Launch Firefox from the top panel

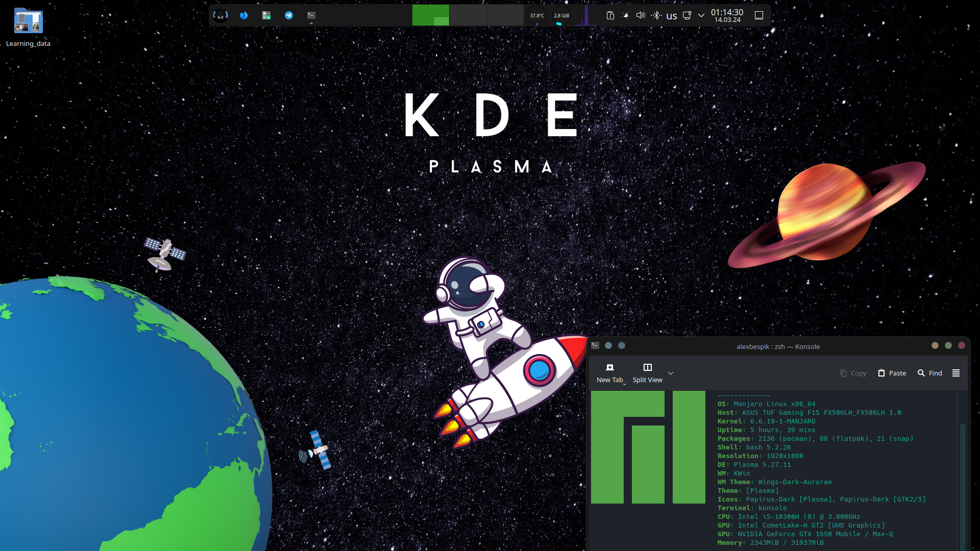click(244, 15)
